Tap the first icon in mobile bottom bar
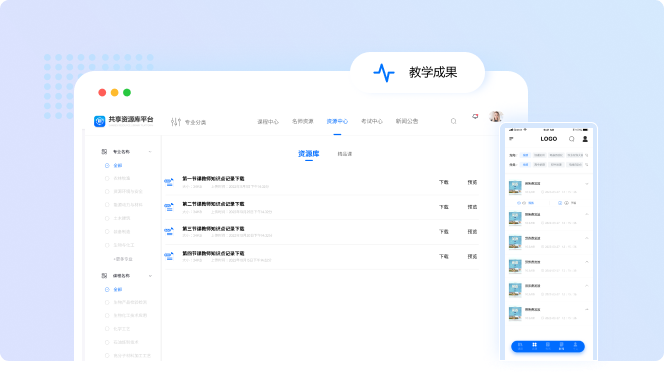The image size is (664, 374). click(520, 346)
